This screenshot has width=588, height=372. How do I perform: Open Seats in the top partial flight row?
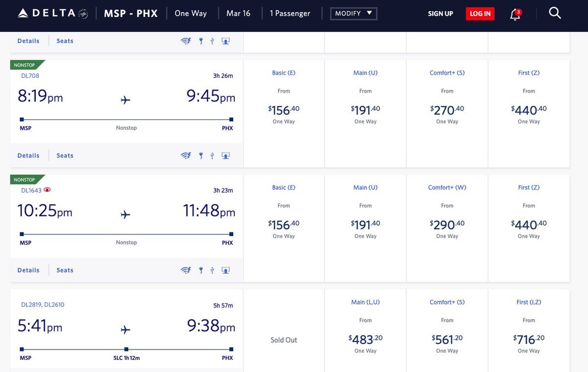pos(65,41)
